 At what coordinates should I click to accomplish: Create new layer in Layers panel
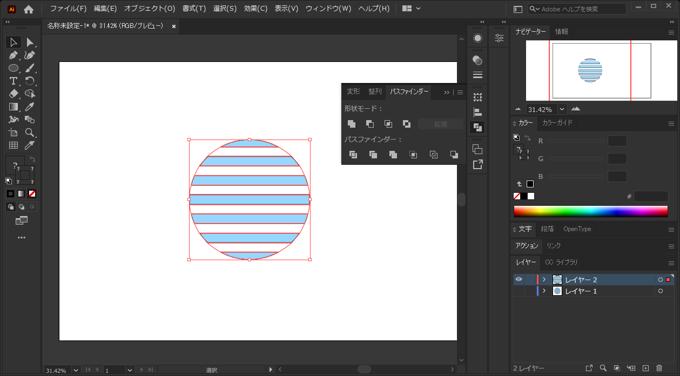[x=646, y=368]
